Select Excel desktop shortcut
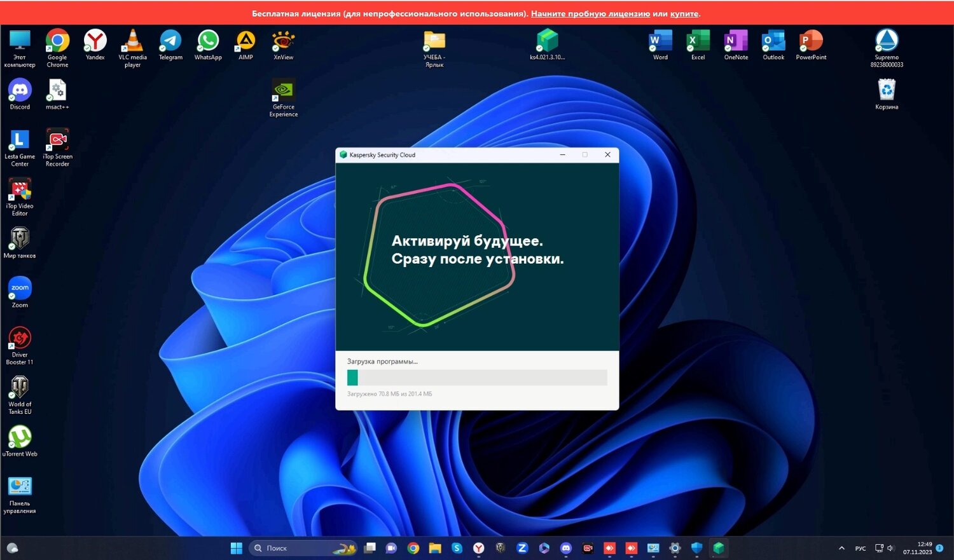This screenshot has height=560, width=954. click(698, 45)
